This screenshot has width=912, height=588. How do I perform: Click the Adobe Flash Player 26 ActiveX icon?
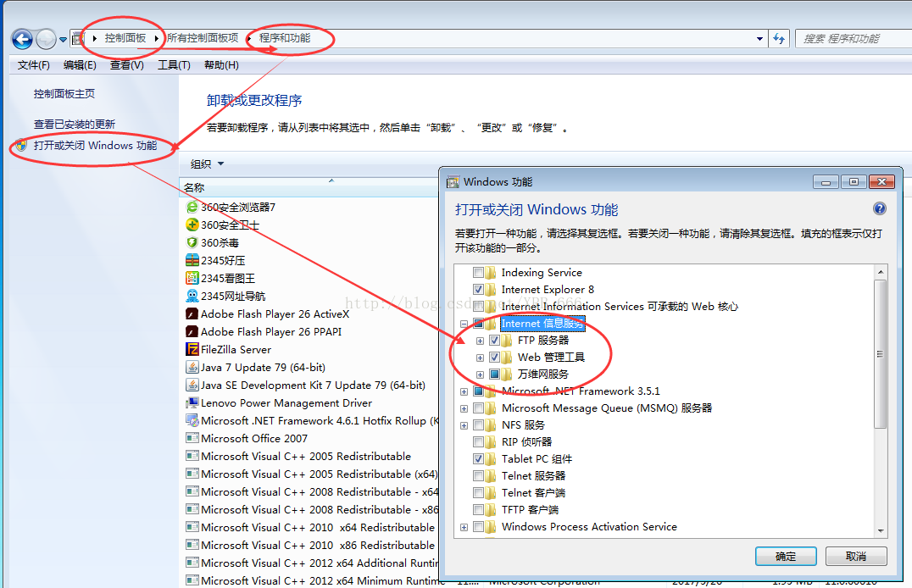click(x=192, y=314)
